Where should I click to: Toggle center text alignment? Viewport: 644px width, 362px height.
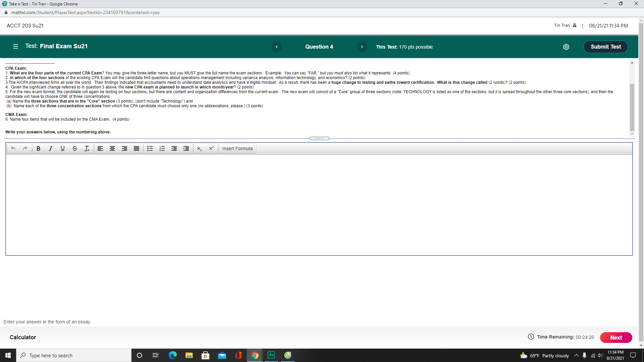pos(112,148)
